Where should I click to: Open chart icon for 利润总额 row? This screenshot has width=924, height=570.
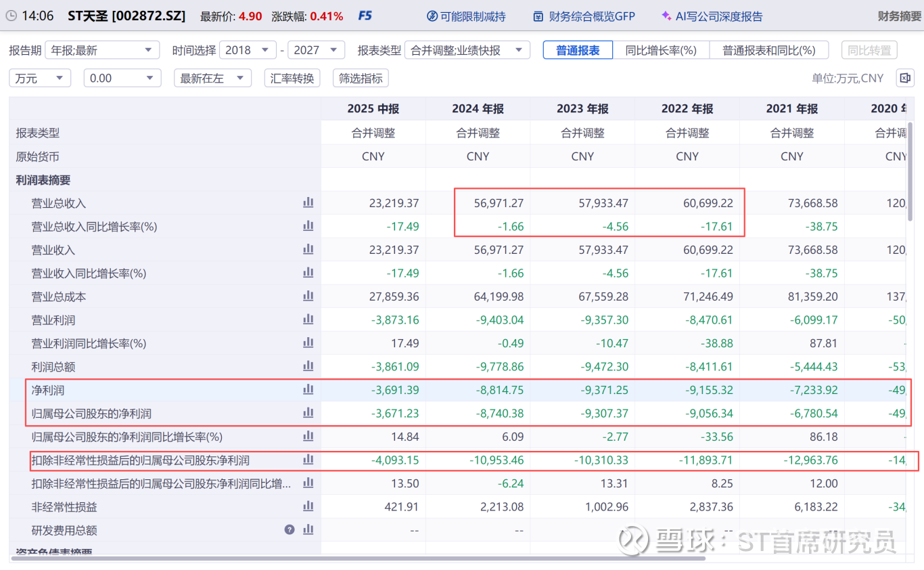[x=308, y=366]
